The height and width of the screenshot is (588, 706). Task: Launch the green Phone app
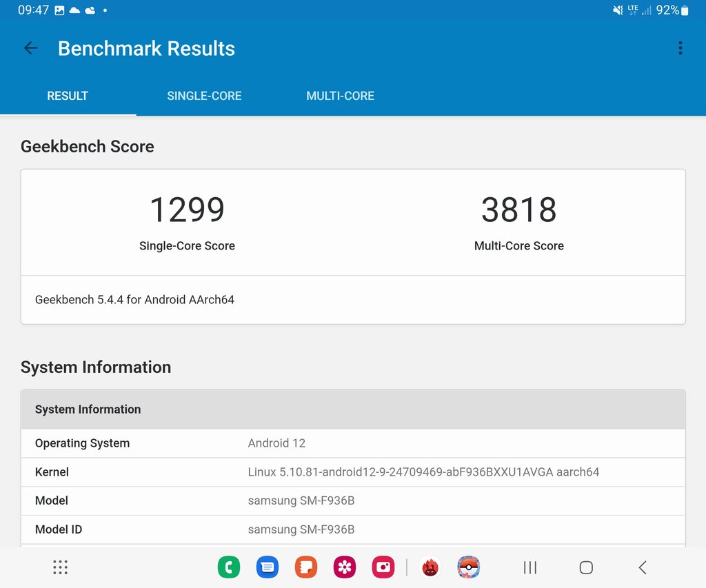click(229, 567)
